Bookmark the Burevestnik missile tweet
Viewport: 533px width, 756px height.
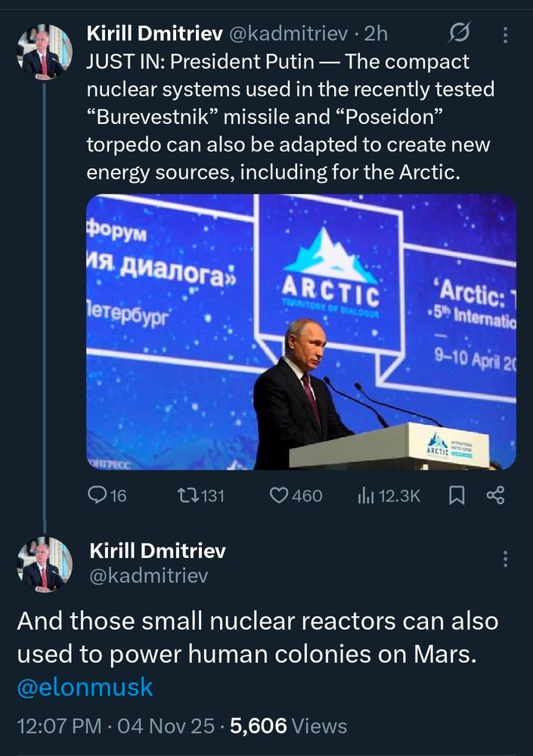tap(457, 495)
